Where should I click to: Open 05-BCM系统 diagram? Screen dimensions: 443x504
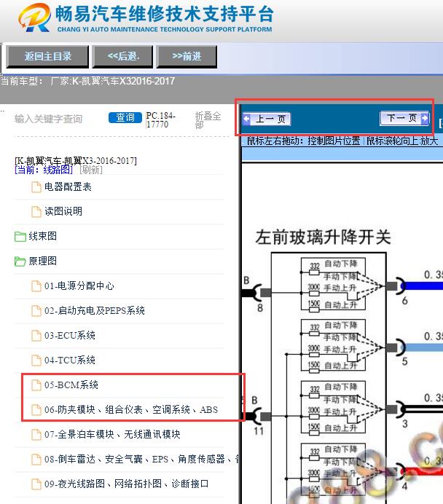pos(71,385)
